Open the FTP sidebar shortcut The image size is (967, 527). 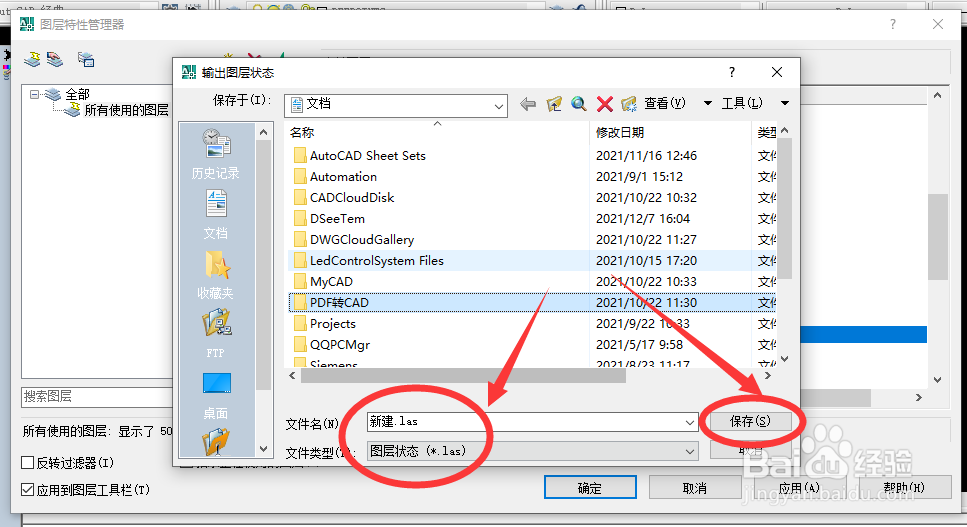(x=215, y=334)
